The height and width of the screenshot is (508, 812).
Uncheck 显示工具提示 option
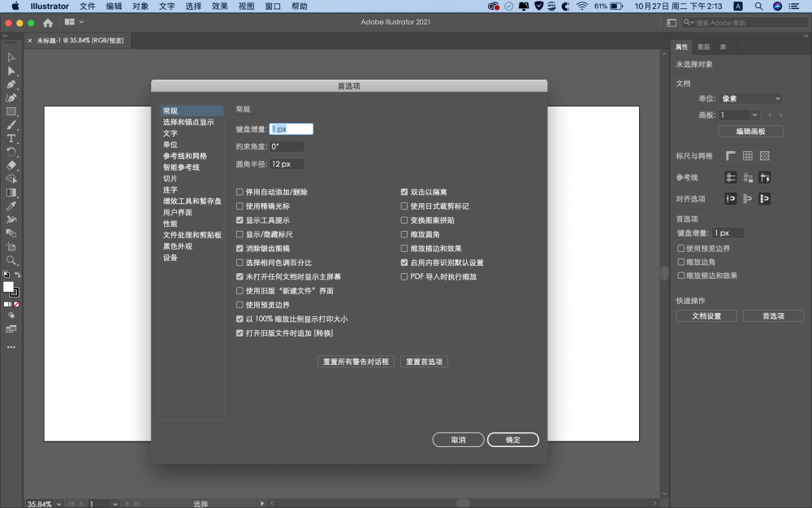240,220
